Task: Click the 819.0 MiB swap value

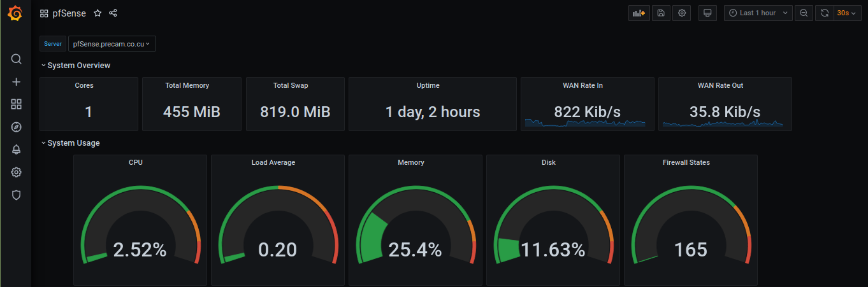Action: 295,112
